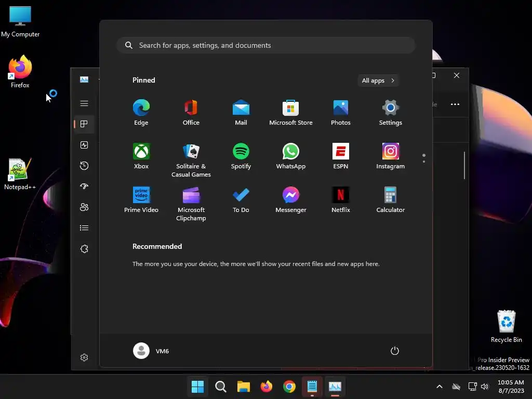
Task: Open Task Manager more options ellipsis
Action: coord(455,104)
